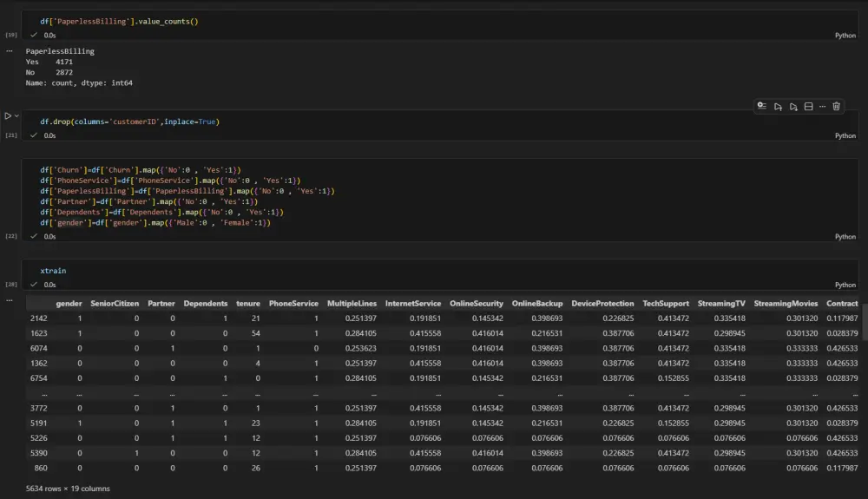Image resolution: width=868 pixels, height=499 pixels.
Task: Click success checkmark of cell 19
Action: click(x=34, y=35)
